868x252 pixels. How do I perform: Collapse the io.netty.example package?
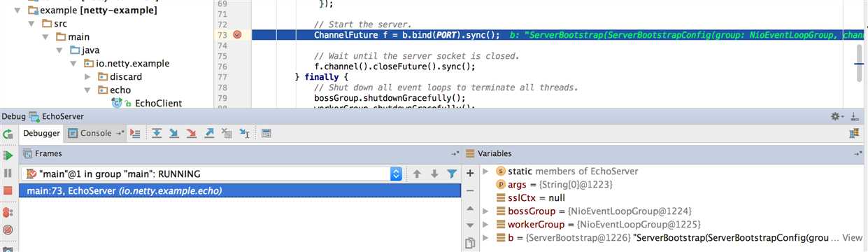[73, 64]
